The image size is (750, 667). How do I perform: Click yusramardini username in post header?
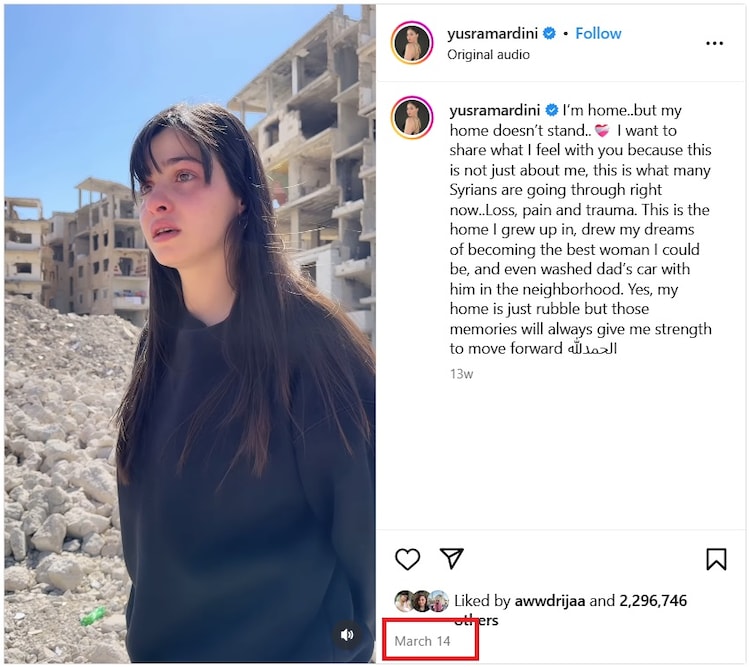tap(492, 33)
